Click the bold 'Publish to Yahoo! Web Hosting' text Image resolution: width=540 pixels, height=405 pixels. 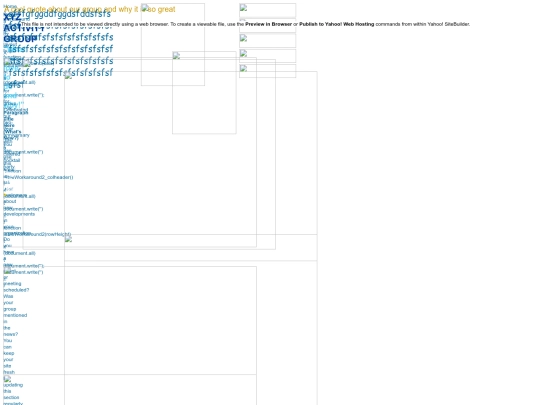(336, 24)
